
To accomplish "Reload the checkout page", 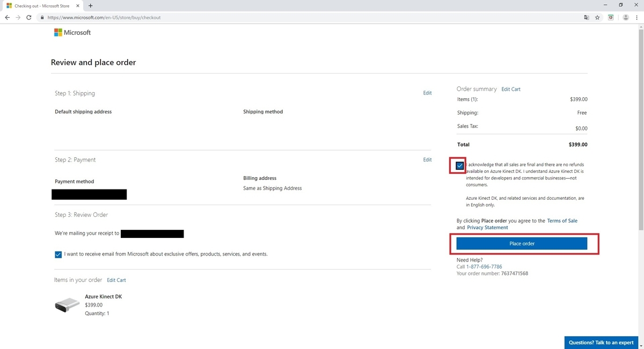I will 30,17.
